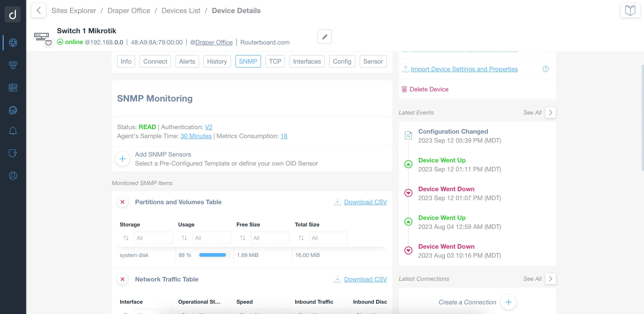Click the Operational St... column header

(x=199, y=302)
